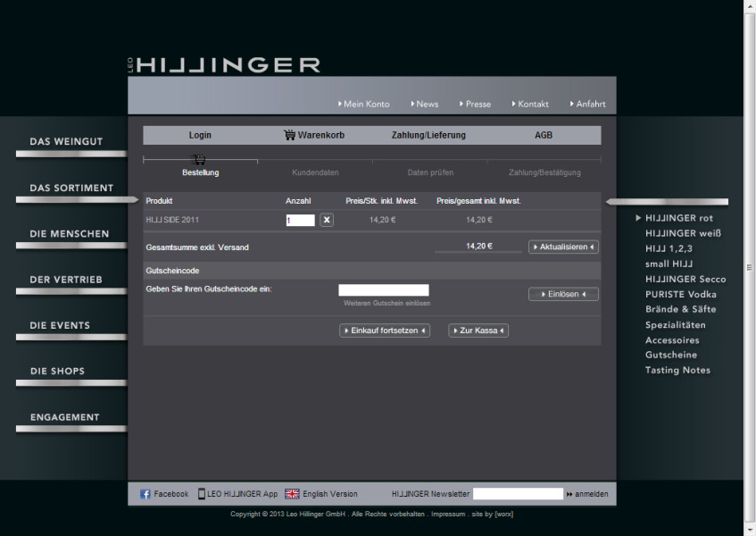This screenshot has height=536, width=756.
Task: Select HILLINGER Secco category
Action: pos(685,280)
